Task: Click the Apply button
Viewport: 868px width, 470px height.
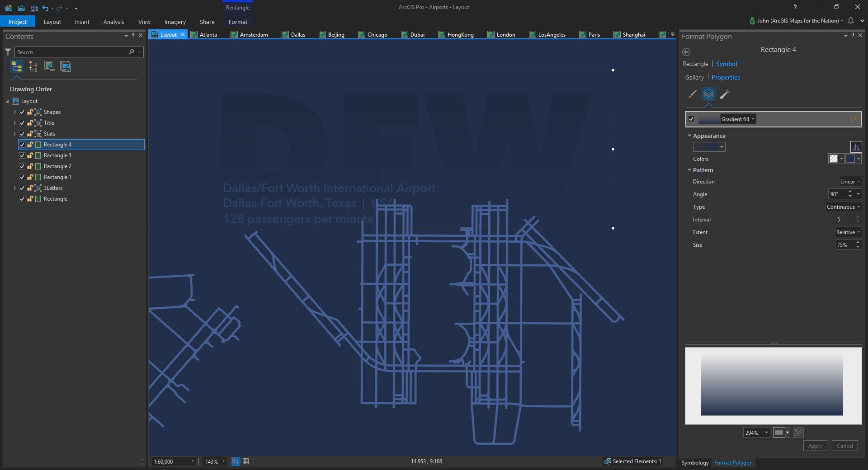Action: (x=815, y=446)
